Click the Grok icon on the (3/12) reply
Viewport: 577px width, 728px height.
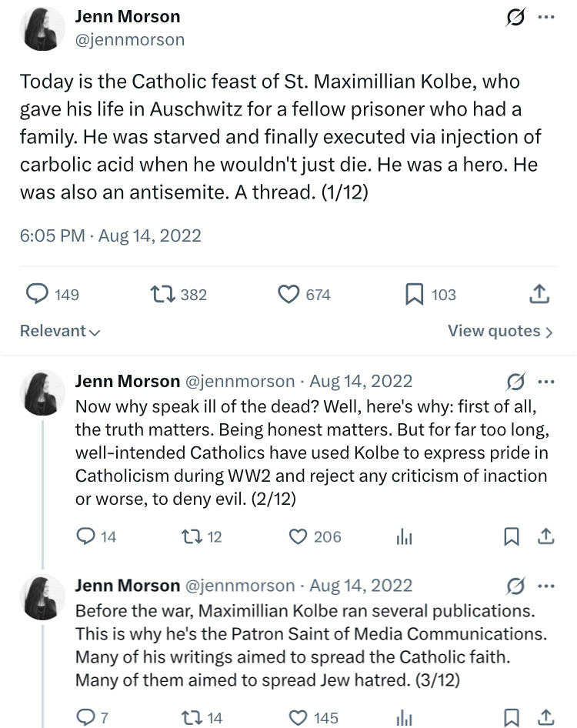[x=515, y=586]
